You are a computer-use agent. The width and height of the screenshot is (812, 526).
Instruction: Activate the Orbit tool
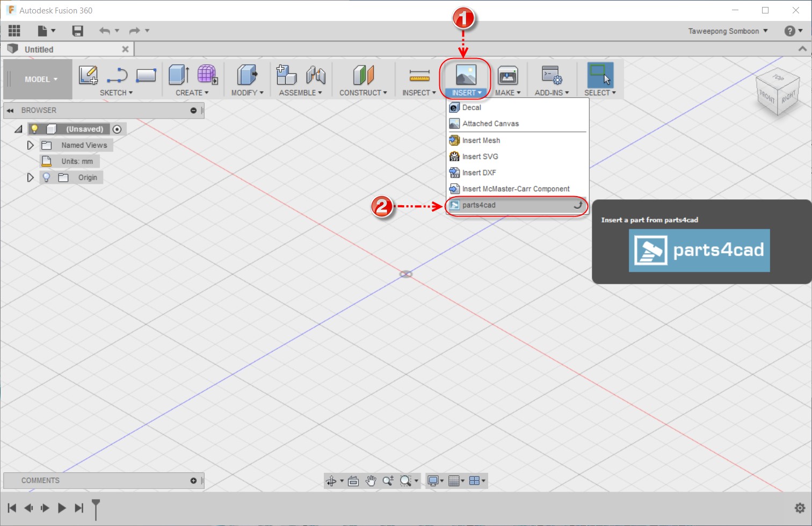click(331, 481)
